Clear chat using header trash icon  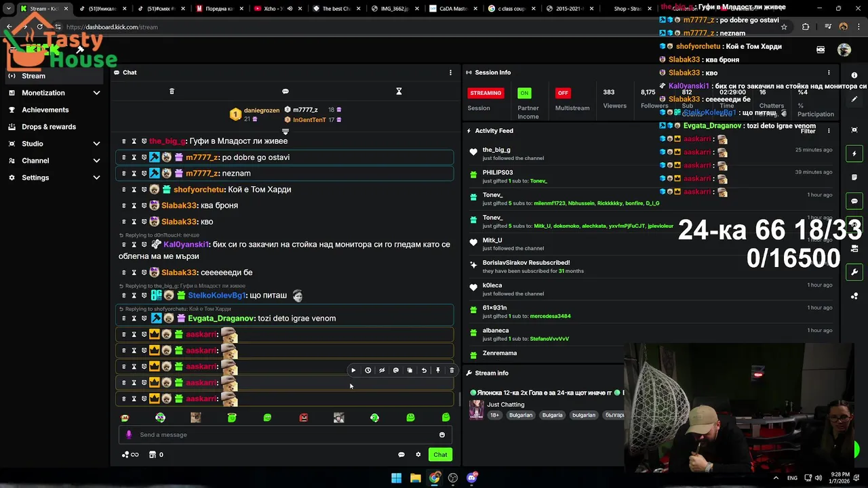tap(172, 91)
